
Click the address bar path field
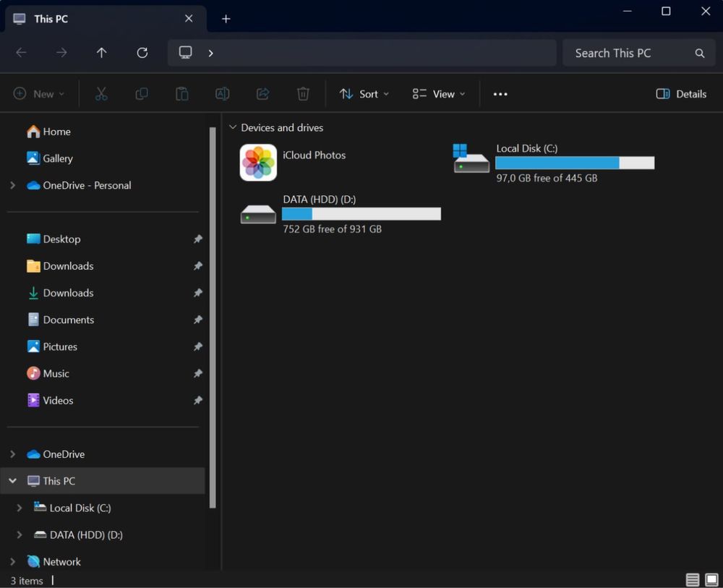pos(362,53)
